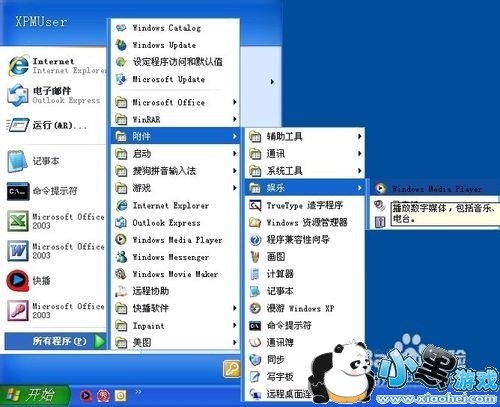Expand the WinRAR submenu arrow

point(235,119)
